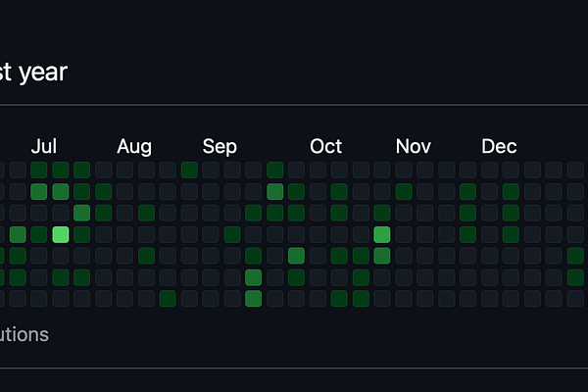Click the upper green cell beneath Aug
The height and width of the screenshot is (392, 588).
[146, 213]
